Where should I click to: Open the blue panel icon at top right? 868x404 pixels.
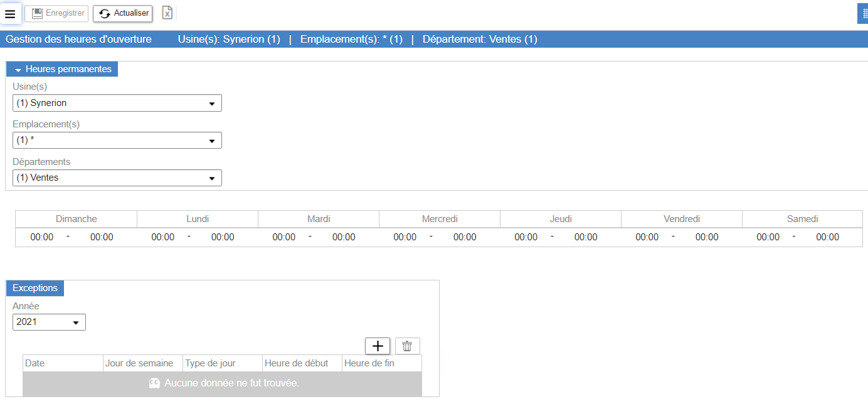coord(864,13)
